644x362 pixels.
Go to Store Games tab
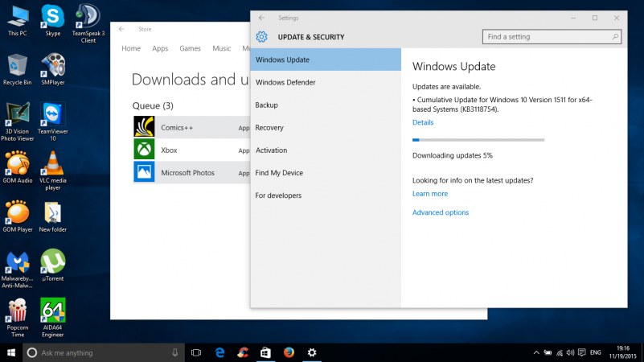pos(191,48)
